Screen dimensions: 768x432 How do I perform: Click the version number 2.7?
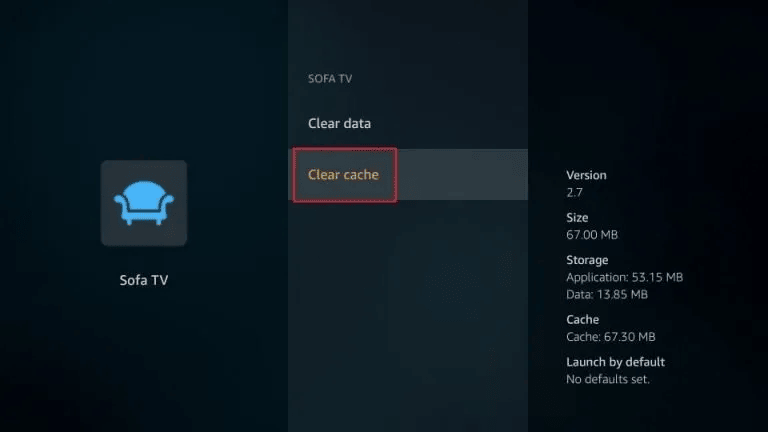574,192
